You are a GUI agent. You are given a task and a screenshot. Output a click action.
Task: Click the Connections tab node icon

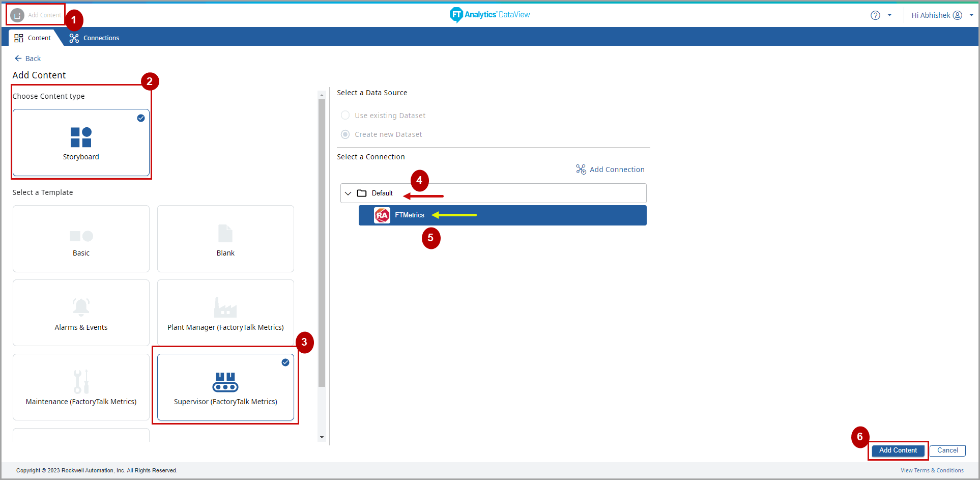[74, 38]
